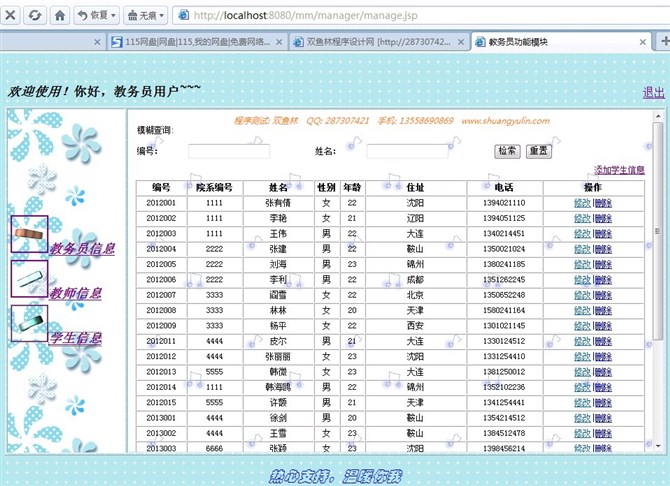Click 修改 for student 2012001
The image size is (670, 486).
pos(582,203)
